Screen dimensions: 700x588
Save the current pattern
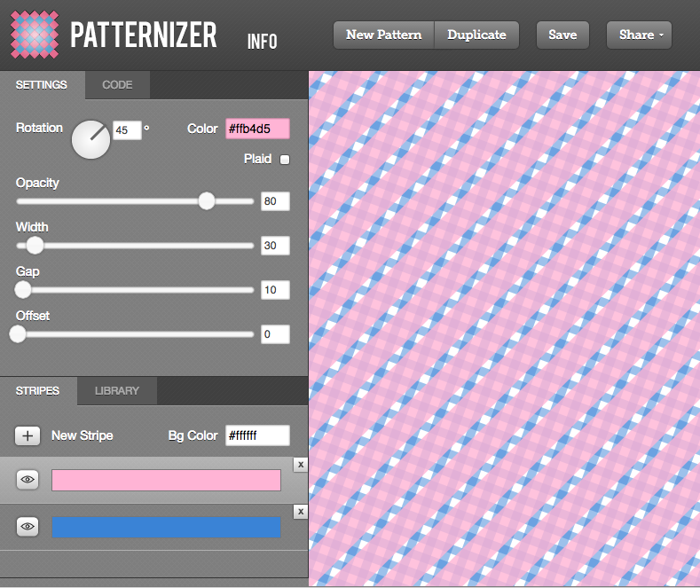click(x=562, y=35)
